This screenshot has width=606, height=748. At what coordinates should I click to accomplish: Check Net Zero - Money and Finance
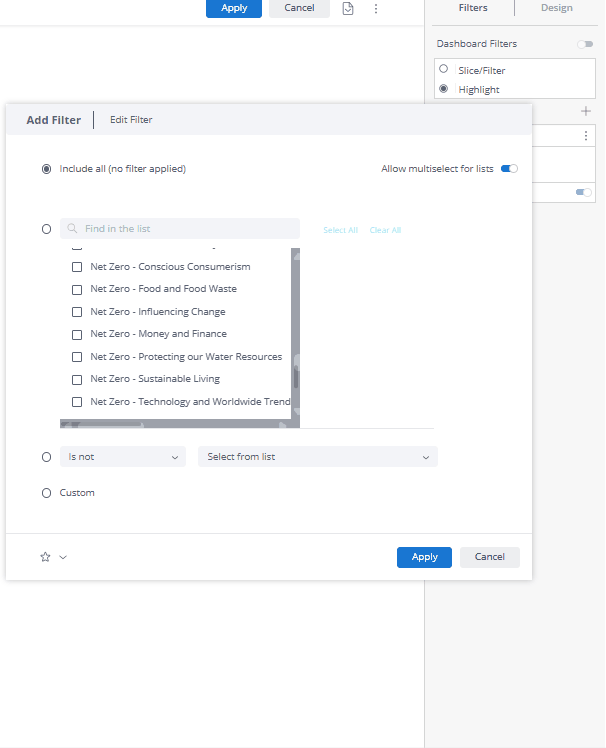click(x=77, y=335)
